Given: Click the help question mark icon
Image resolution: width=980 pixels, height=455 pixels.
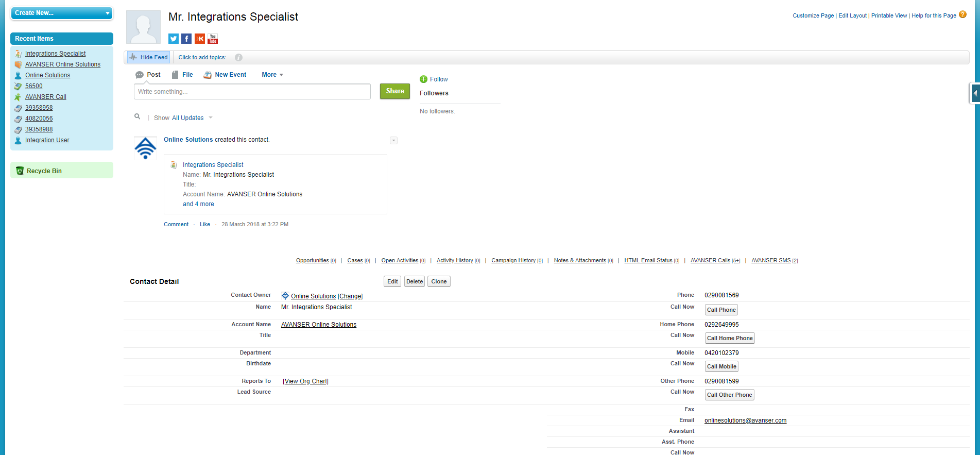Looking at the screenshot, I should [962, 14].
